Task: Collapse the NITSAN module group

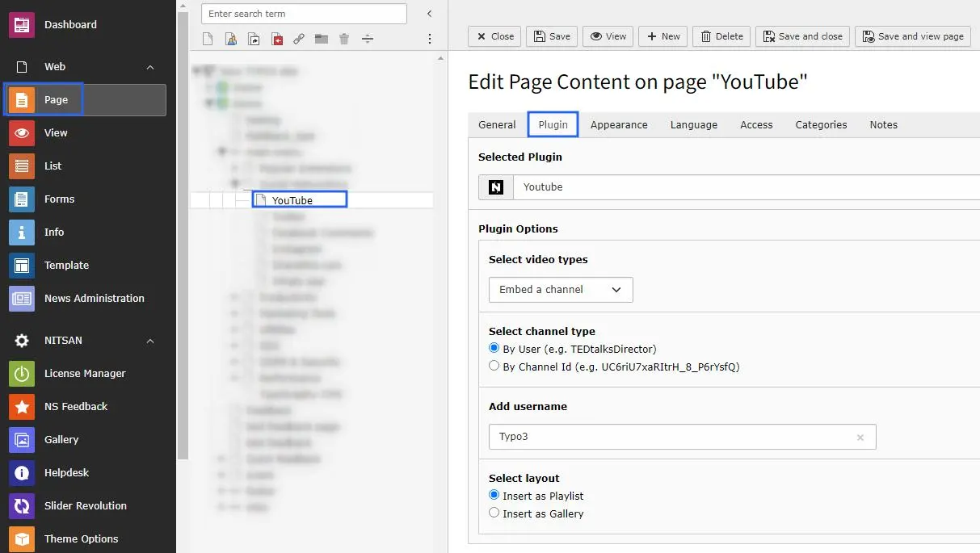Action: (150, 341)
